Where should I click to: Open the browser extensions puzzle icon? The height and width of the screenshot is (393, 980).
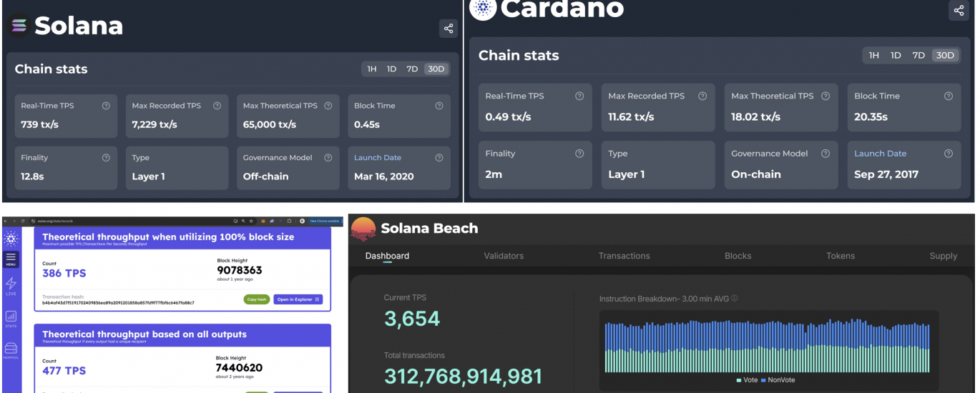pyautogui.click(x=289, y=221)
